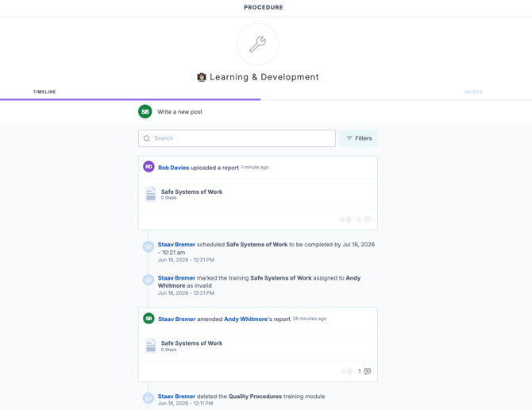Open SB avatar on amended report post

148,319
